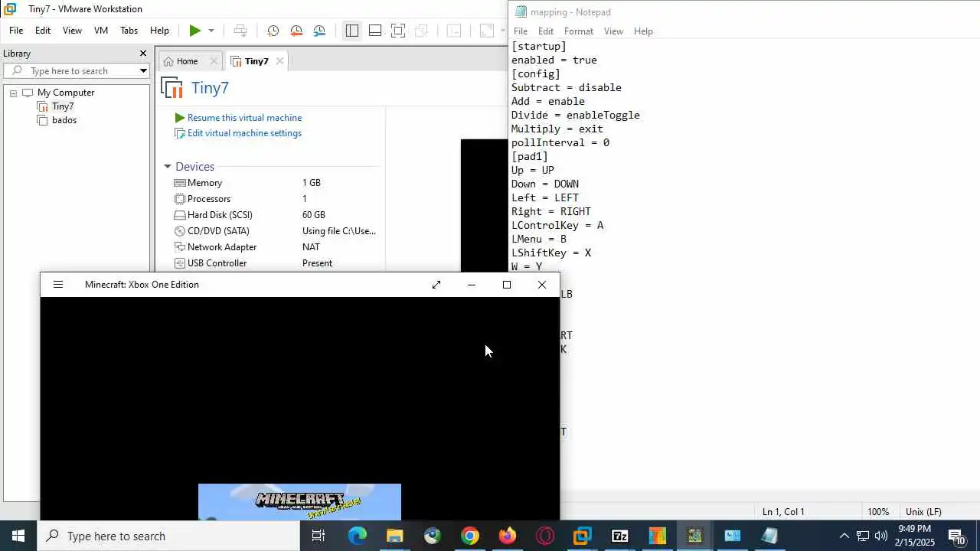
Task: Enter full screen mode icon in VMware
Action: pos(398,31)
